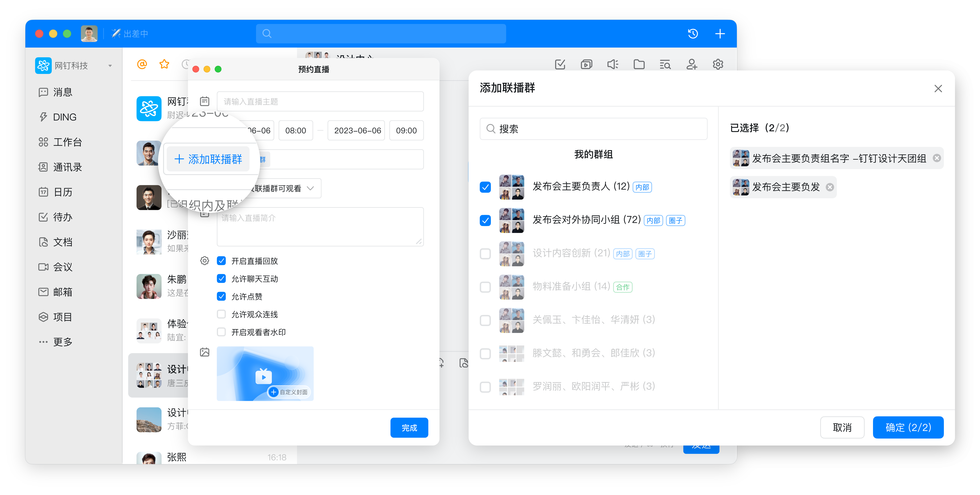Click the 搜索 group search field
The height and width of the screenshot is (495, 980).
coord(594,129)
